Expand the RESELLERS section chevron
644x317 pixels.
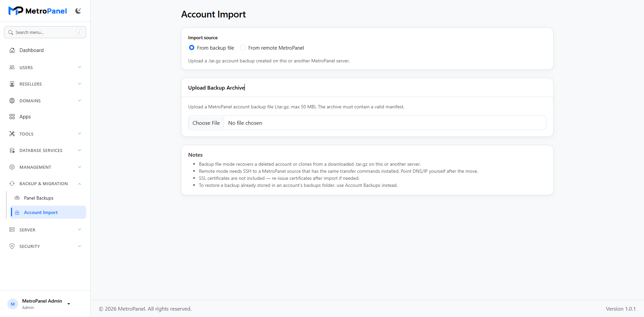79,84
